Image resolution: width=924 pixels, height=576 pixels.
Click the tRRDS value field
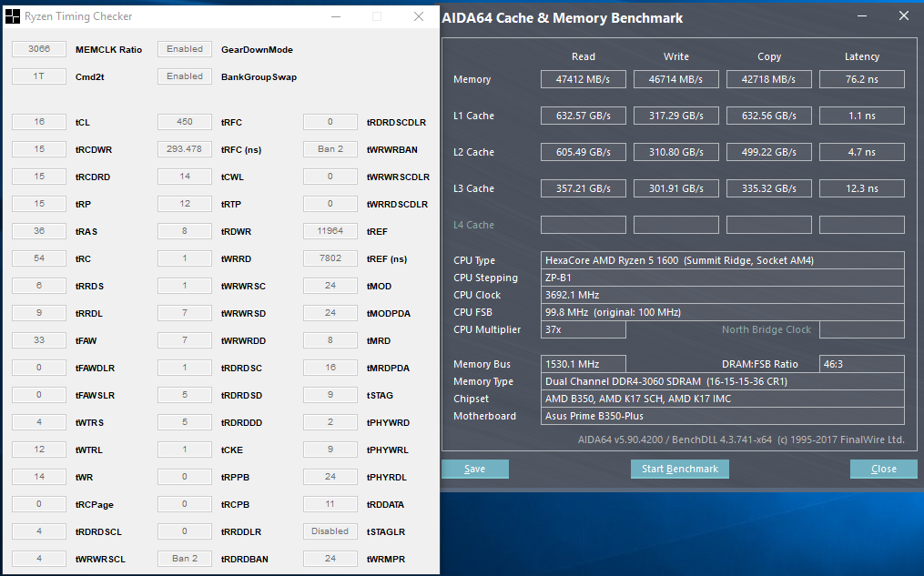(x=39, y=285)
